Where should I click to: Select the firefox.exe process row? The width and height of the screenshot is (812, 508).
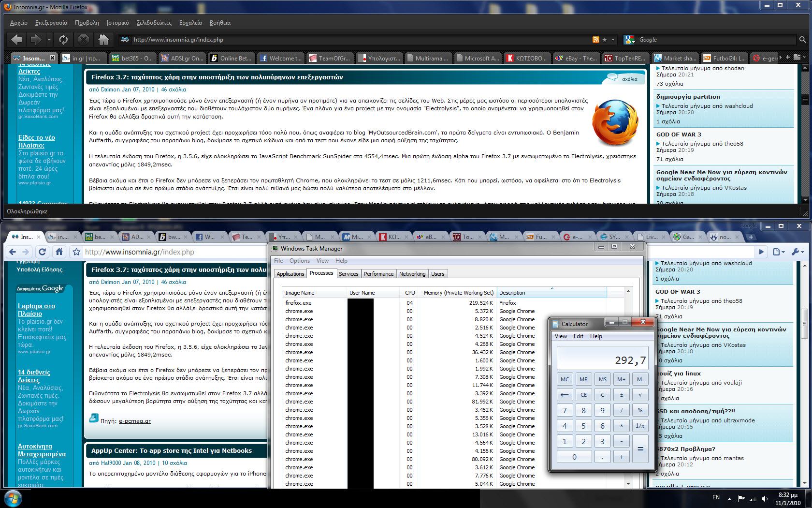[x=453, y=303]
